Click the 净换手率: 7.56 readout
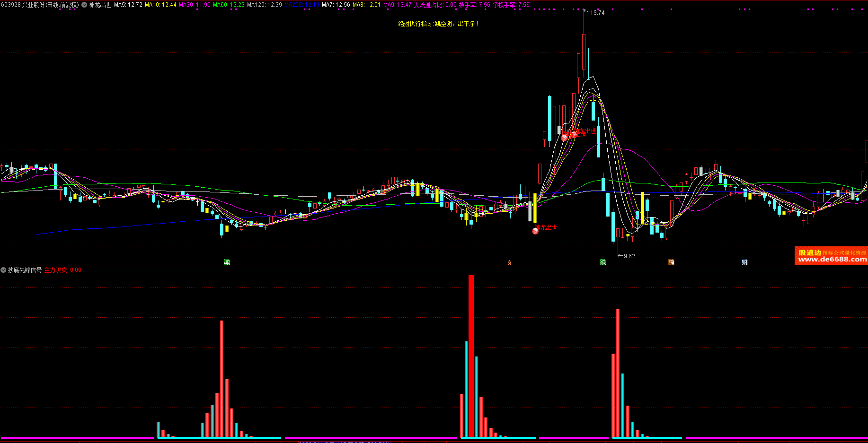Image resolution: width=868 pixels, height=443 pixels. tap(511, 5)
